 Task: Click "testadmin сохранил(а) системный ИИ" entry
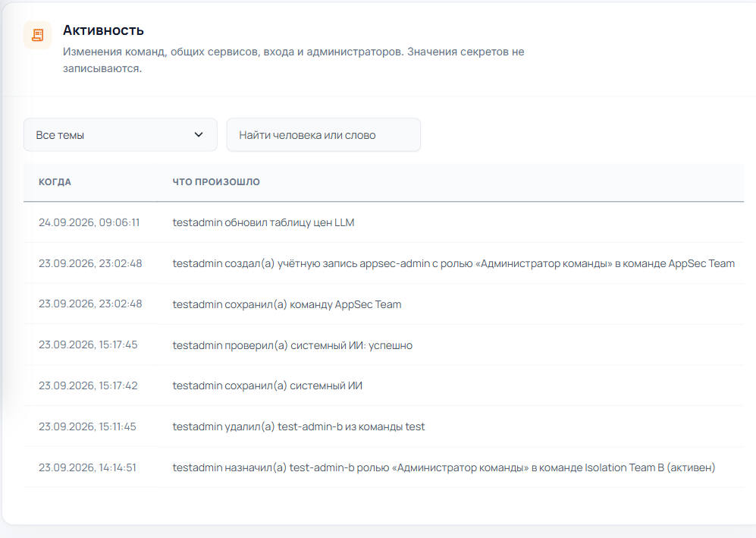267,386
